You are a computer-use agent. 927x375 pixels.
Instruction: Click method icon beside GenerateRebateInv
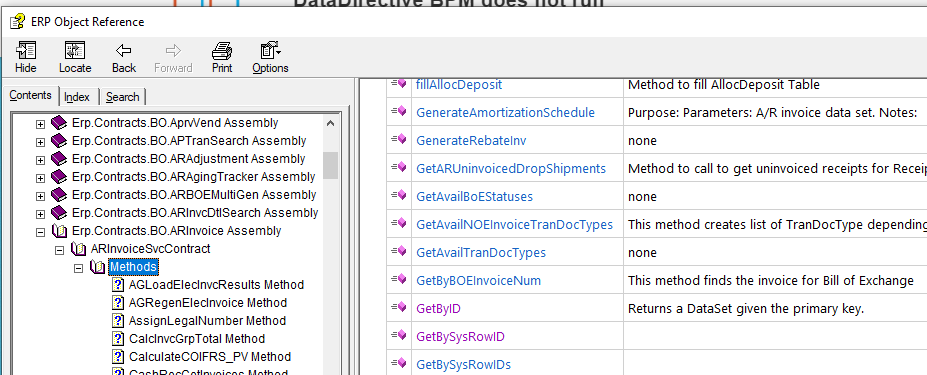pyautogui.click(x=398, y=140)
